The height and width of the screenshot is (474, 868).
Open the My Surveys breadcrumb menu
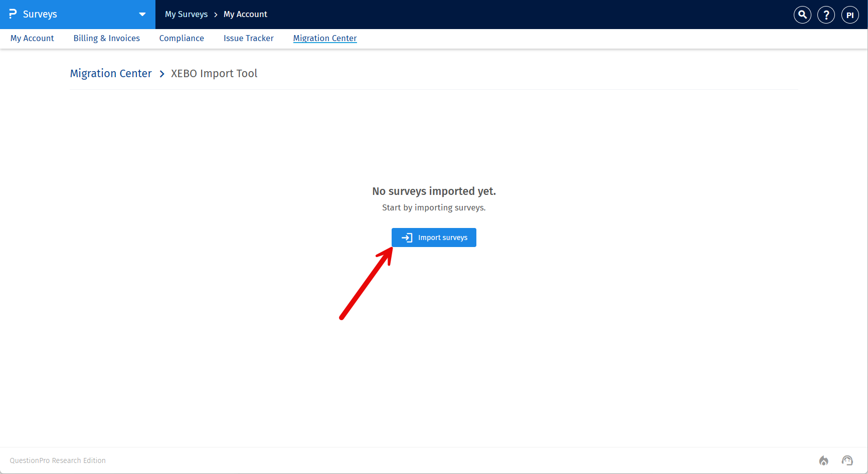click(x=186, y=14)
